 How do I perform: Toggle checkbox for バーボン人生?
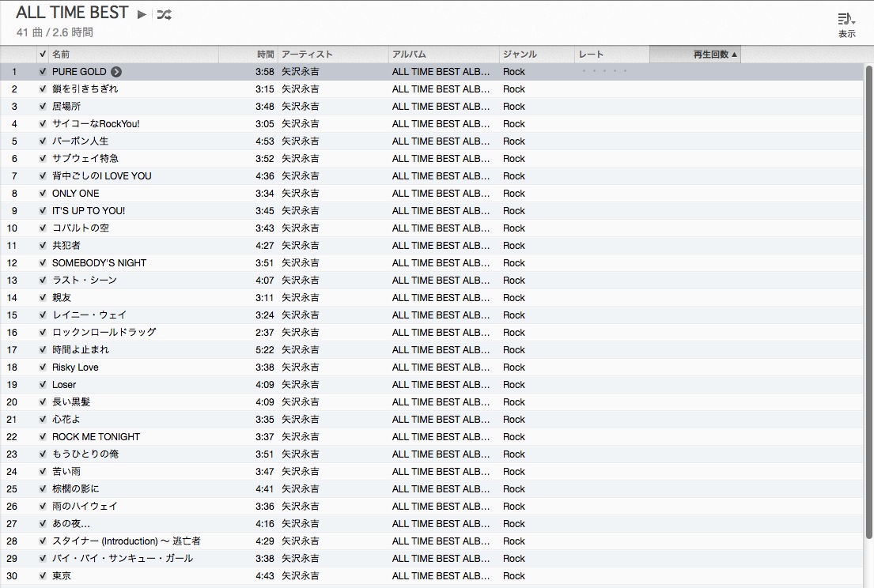click(43, 141)
